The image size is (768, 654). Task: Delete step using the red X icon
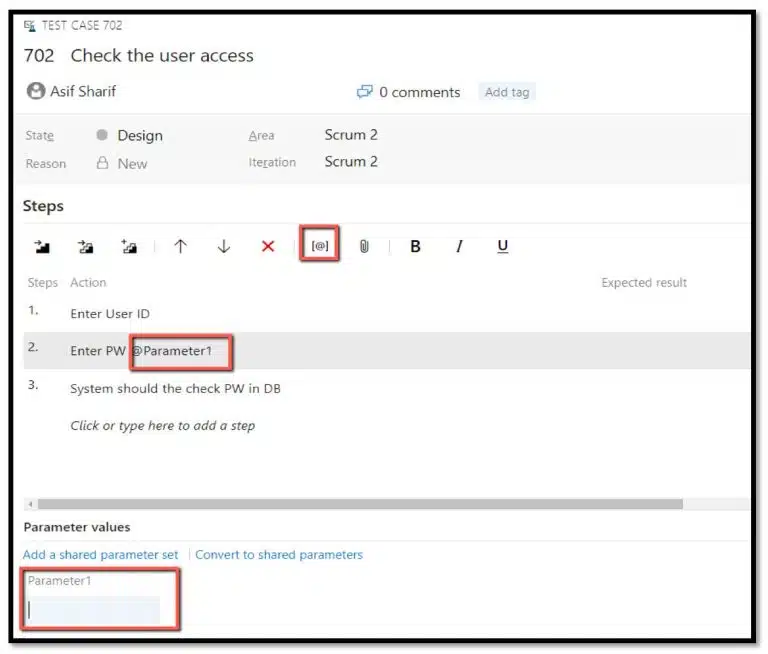pos(268,247)
